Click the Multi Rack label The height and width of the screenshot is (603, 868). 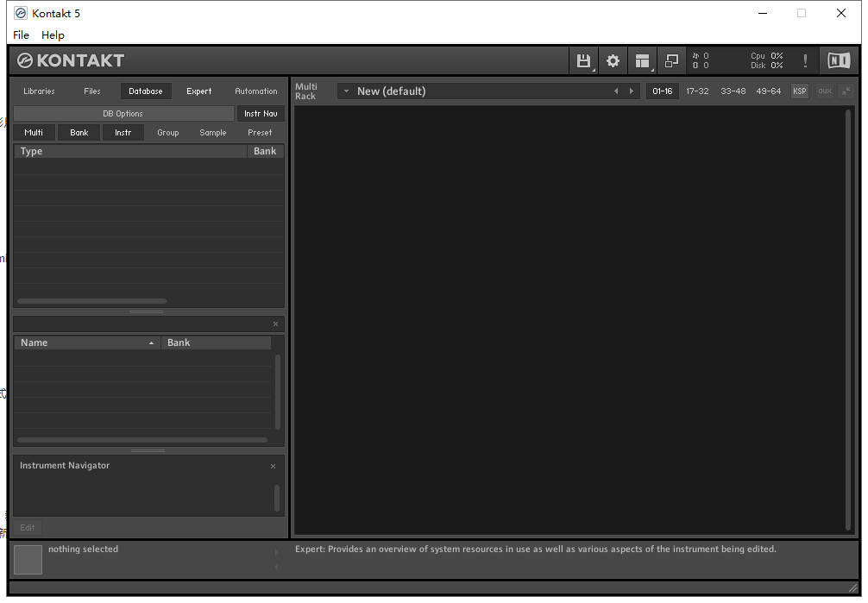[x=306, y=91]
